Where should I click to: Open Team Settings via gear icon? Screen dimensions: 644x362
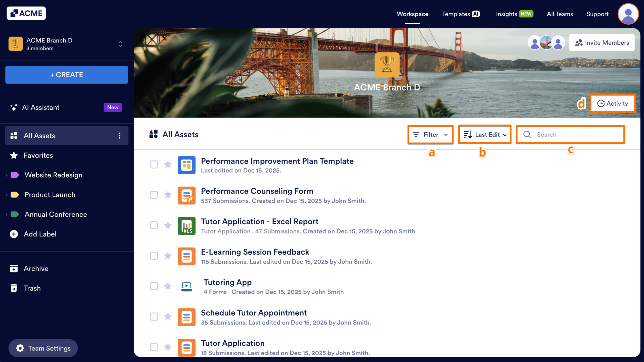[20, 348]
